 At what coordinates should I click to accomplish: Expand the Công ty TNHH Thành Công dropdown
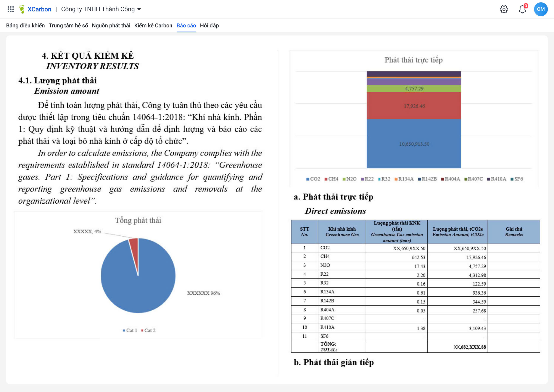click(x=101, y=9)
